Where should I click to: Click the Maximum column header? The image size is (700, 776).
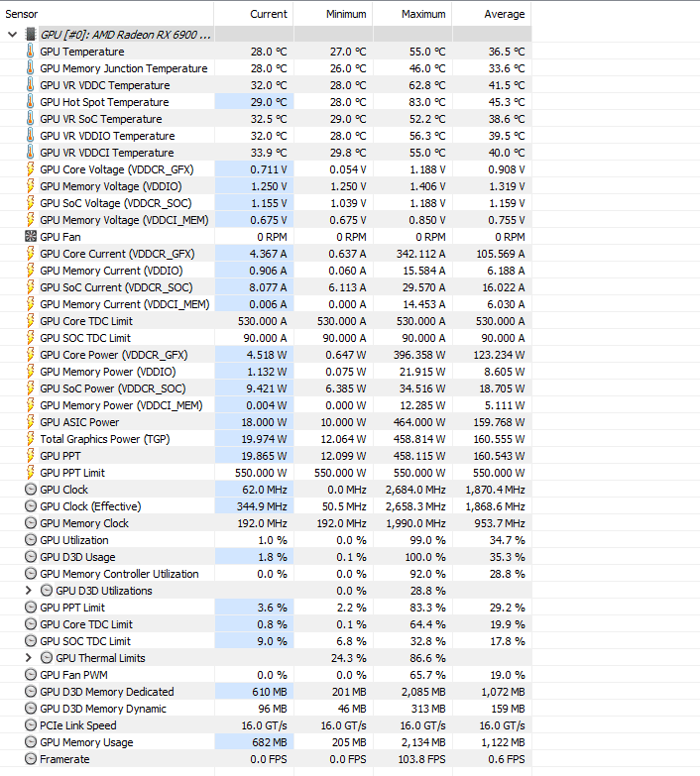pos(423,14)
